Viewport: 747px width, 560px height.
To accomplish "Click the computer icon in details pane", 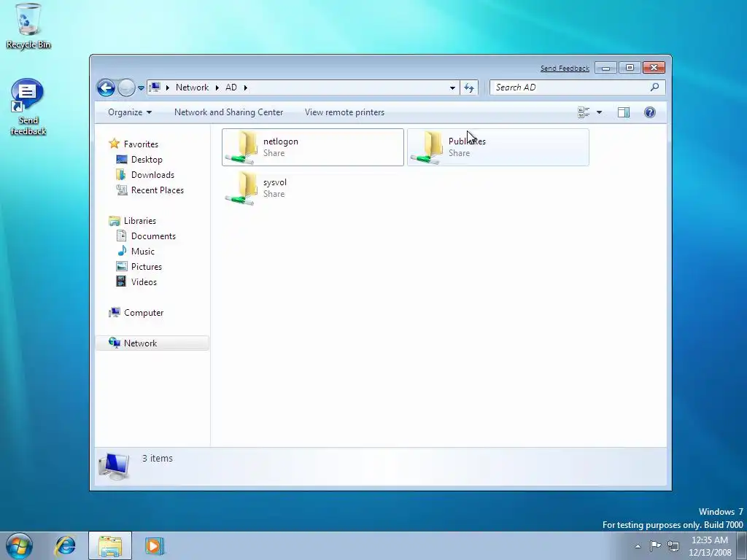I will (x=114, y=466).
